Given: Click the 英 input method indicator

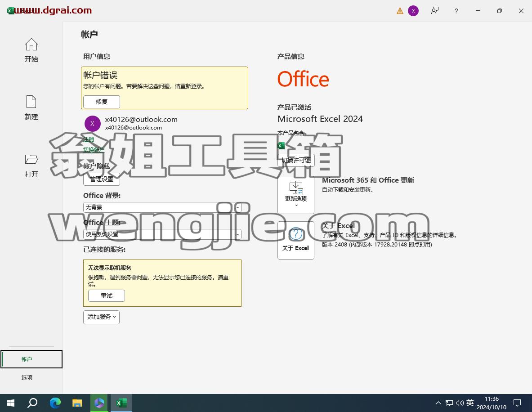Looking at the screenshot, I should coord(470,403).
